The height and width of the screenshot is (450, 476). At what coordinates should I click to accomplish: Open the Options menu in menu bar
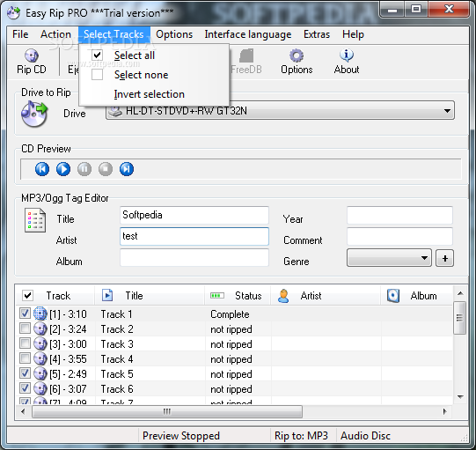[x=174, y=34]
